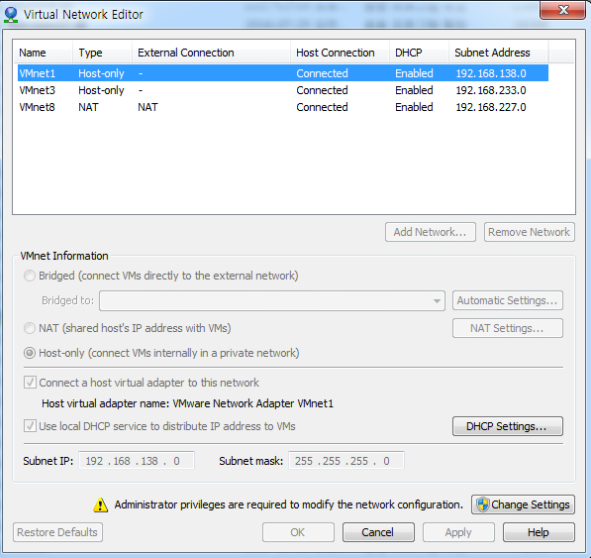Open Automatic Settings dialog
The height and width of the screenshot is (558, 591).
coord(507,300)
